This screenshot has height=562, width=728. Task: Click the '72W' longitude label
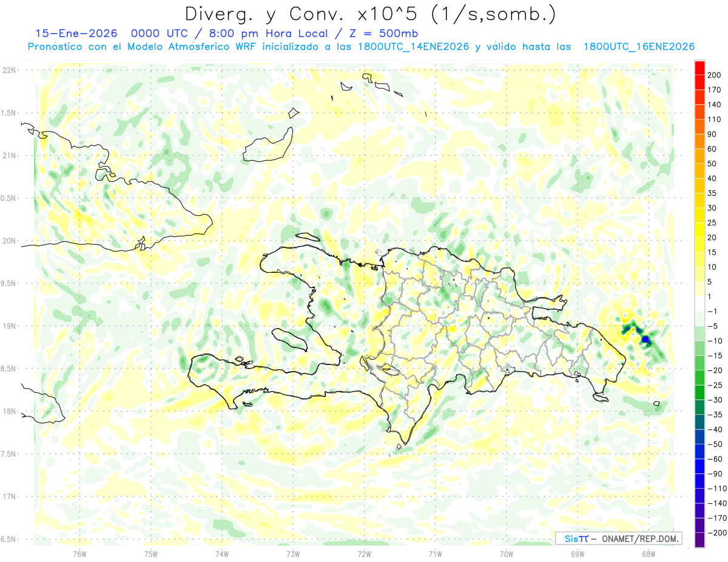[364, 554]
